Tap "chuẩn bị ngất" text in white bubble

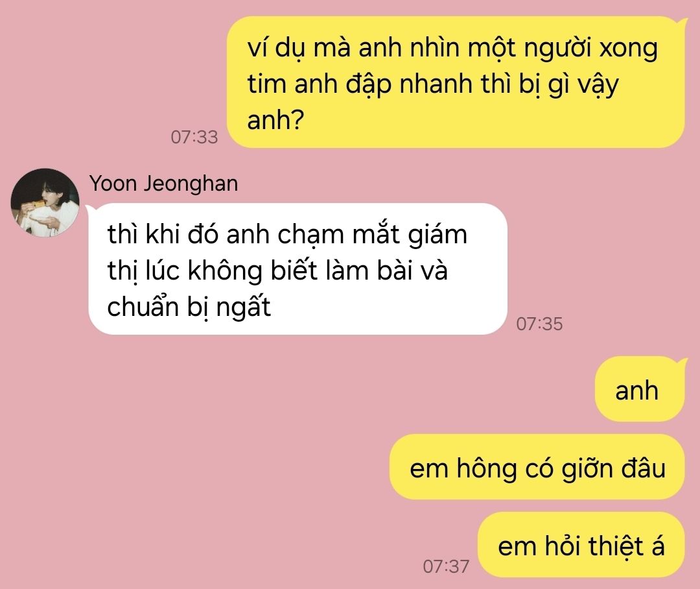tap(189, 307)
